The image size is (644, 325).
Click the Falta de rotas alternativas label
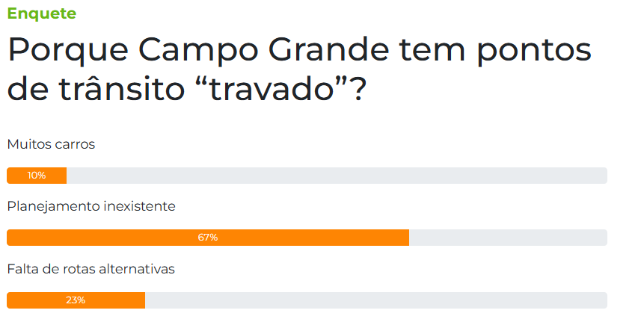91,269
